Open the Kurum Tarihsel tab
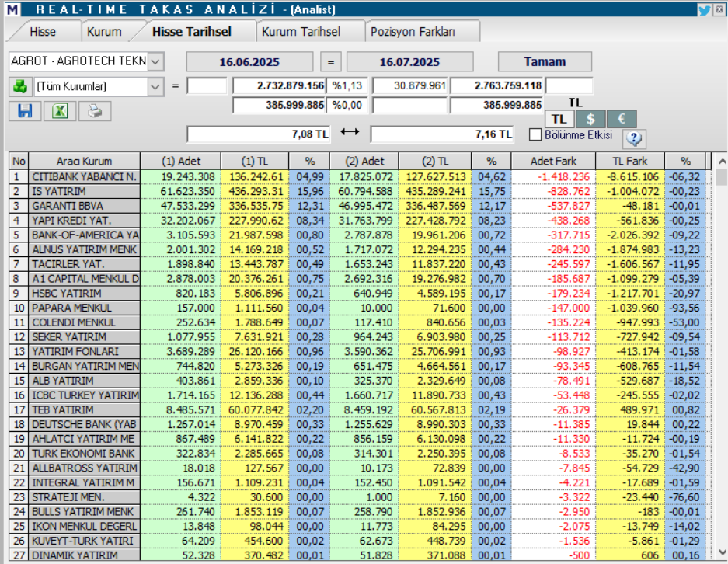The height and width of the screenshot is (564, 728). coord(301,32)
